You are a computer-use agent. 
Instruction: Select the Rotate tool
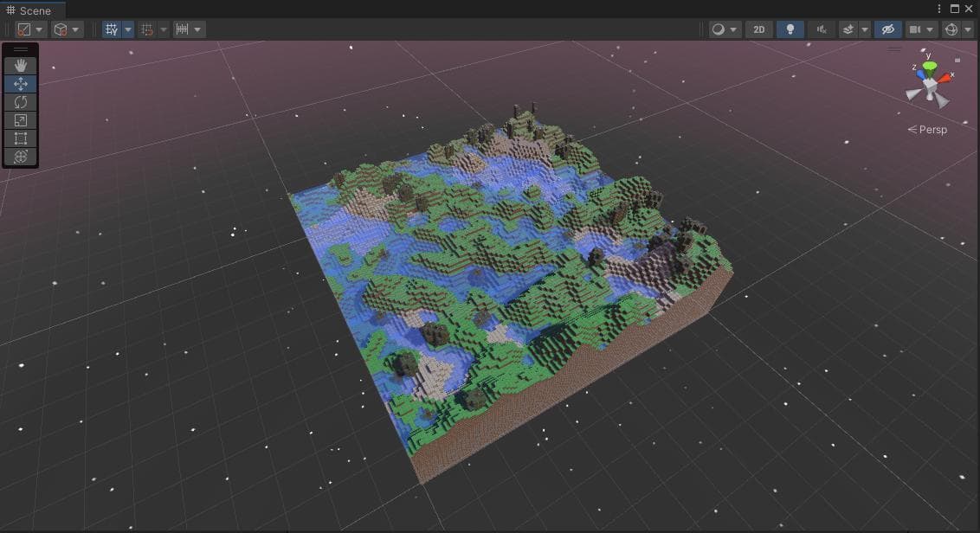pyautogui.click(x=21, y=102)
